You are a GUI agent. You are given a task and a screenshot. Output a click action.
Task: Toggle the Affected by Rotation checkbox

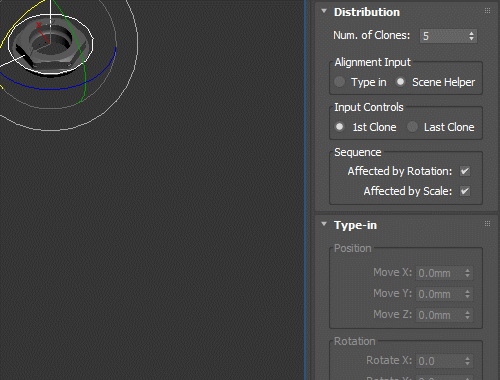465,171
